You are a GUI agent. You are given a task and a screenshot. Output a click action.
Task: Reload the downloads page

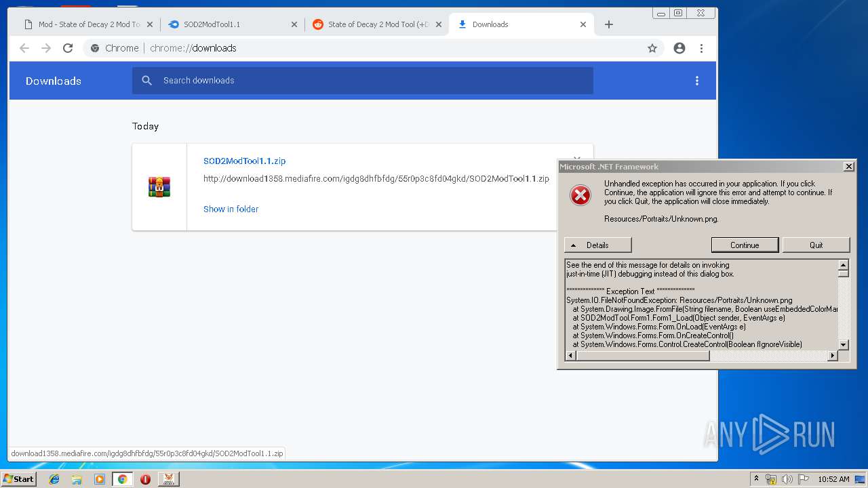[x=68, y=48]
